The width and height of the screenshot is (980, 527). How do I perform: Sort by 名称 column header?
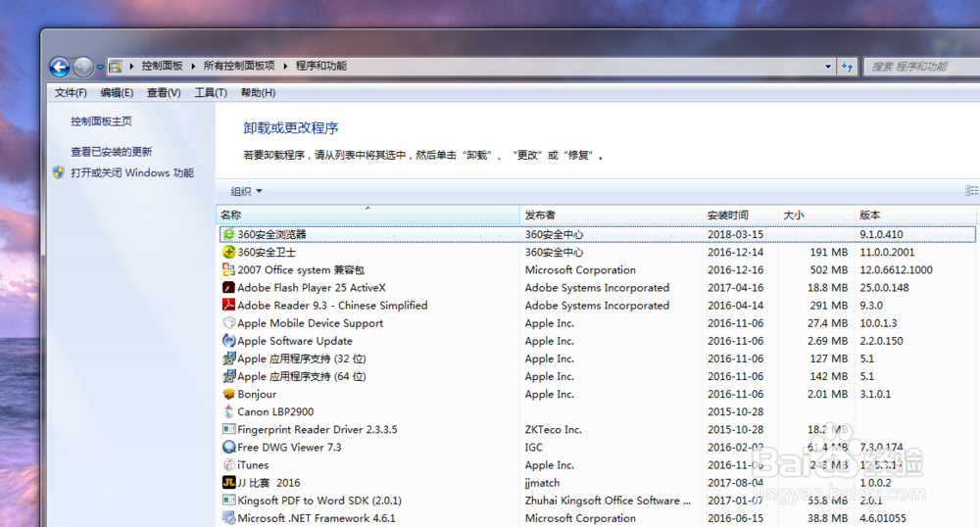click(x=368, y=215)
